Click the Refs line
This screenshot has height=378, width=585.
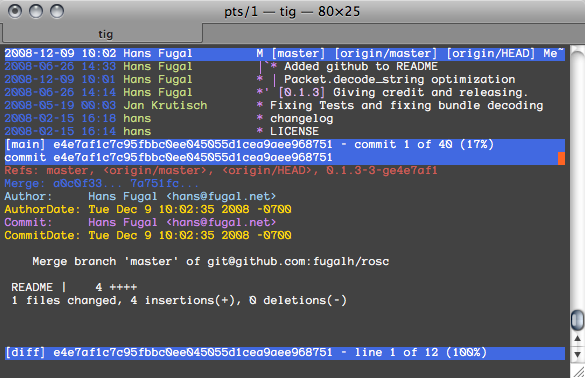221,171
